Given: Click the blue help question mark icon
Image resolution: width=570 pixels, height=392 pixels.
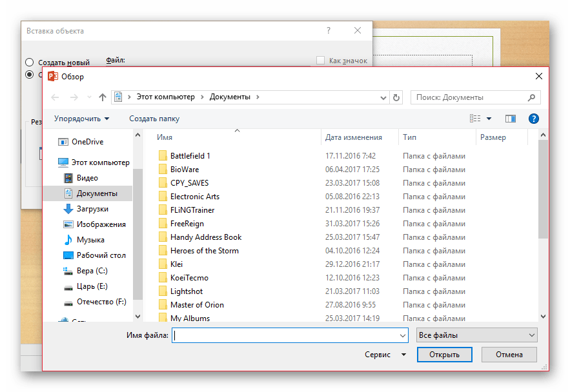Looking at the screenshot, I should click(533, 119).
